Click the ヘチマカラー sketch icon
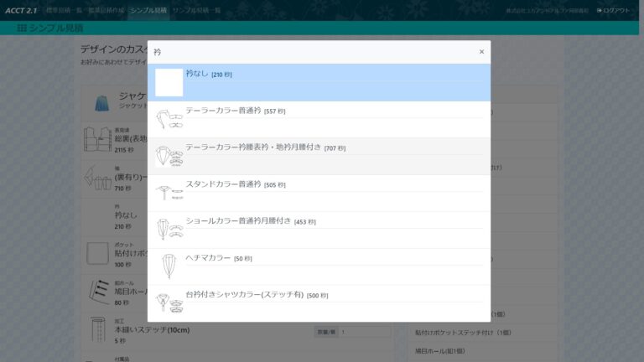 (169, 266)
